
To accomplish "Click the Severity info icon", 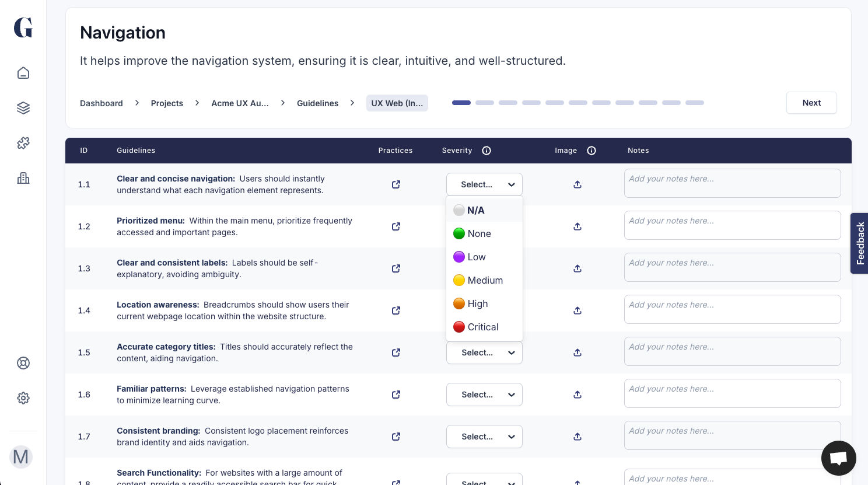I will 487,151.
